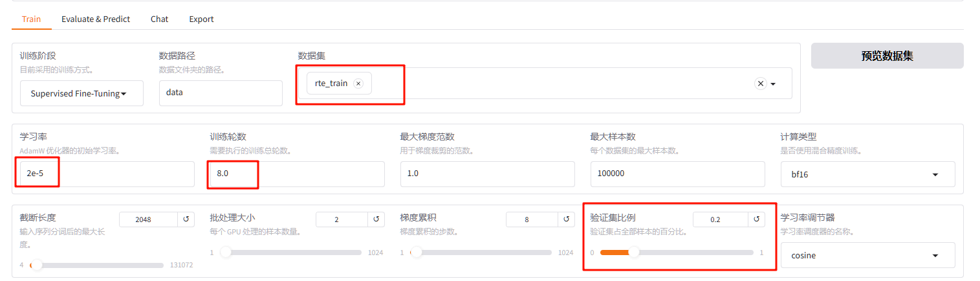Click the 数据路径 text field
Viewport: 980px width, 281px height.
220,93
